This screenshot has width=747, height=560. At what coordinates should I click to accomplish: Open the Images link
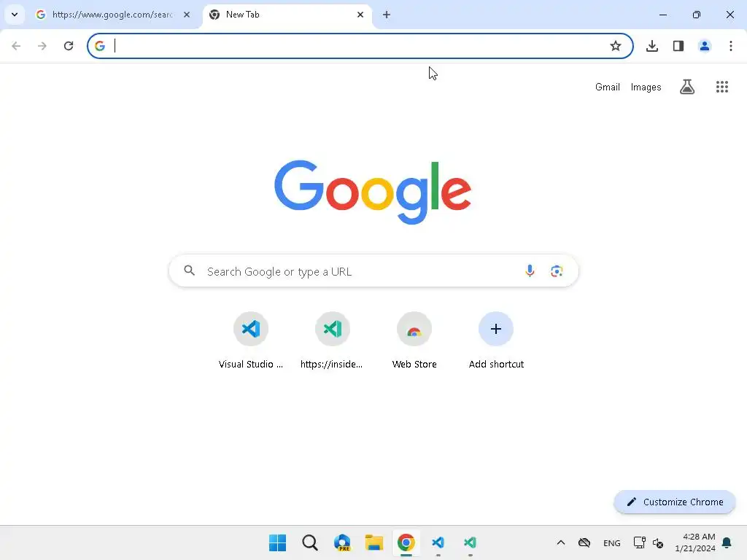coord(646,87)
